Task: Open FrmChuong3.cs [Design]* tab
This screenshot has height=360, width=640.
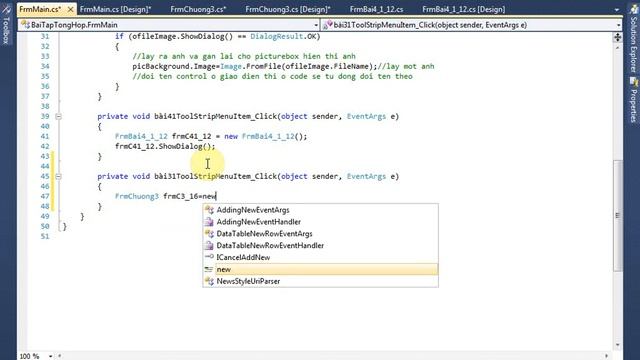Action: coord(288,9)
